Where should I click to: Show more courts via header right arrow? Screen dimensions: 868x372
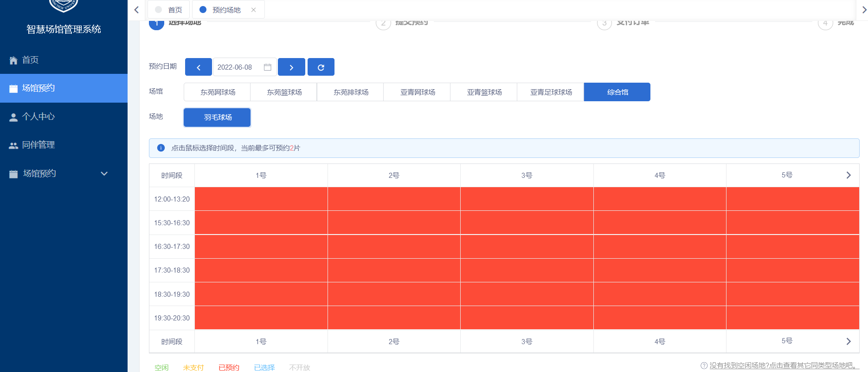click(x=849, y=175)
